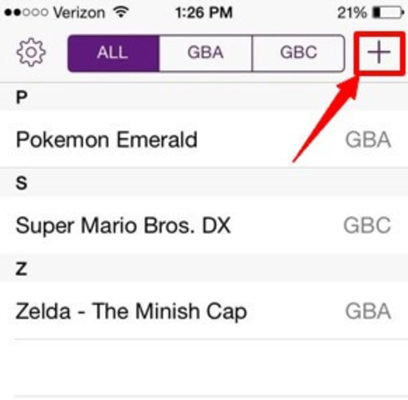Open Pokemon Emerald game
Screen dimensions: 408x400
coord(204,139)
